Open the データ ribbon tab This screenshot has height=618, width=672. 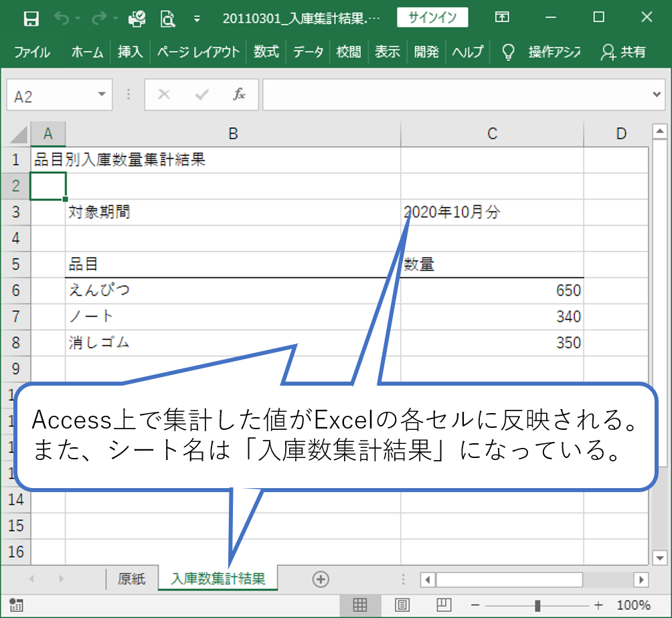click(x=308, y=52)
